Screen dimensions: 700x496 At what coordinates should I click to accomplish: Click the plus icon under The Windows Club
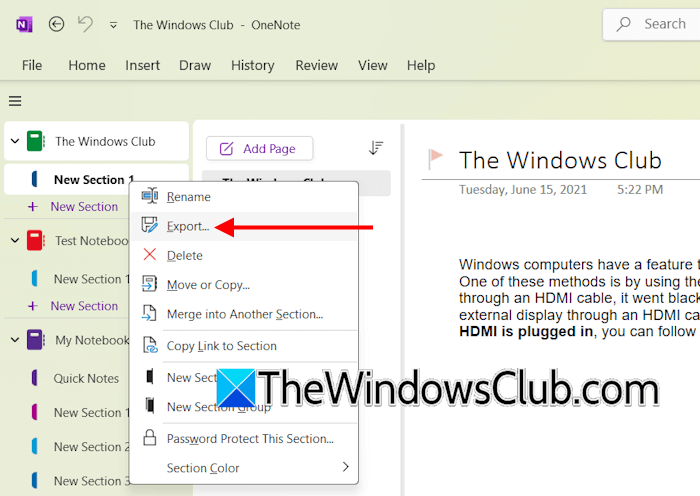[33, 207]
